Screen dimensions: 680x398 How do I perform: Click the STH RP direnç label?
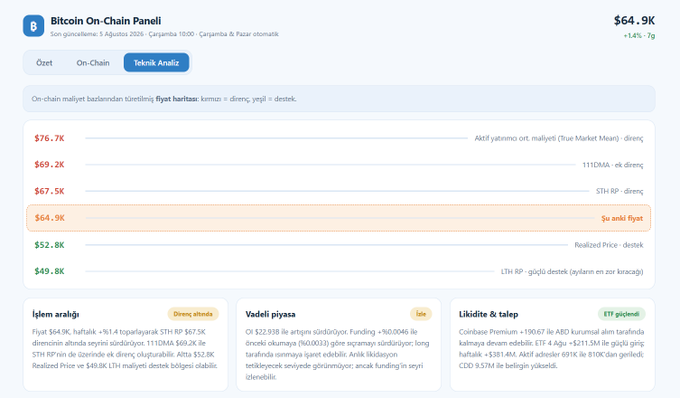(x=619, y=191)
